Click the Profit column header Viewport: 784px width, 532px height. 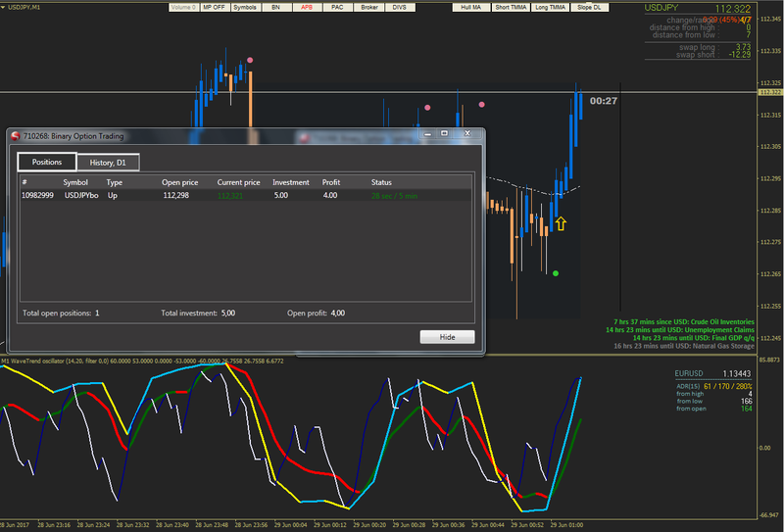tap(330, 182)
